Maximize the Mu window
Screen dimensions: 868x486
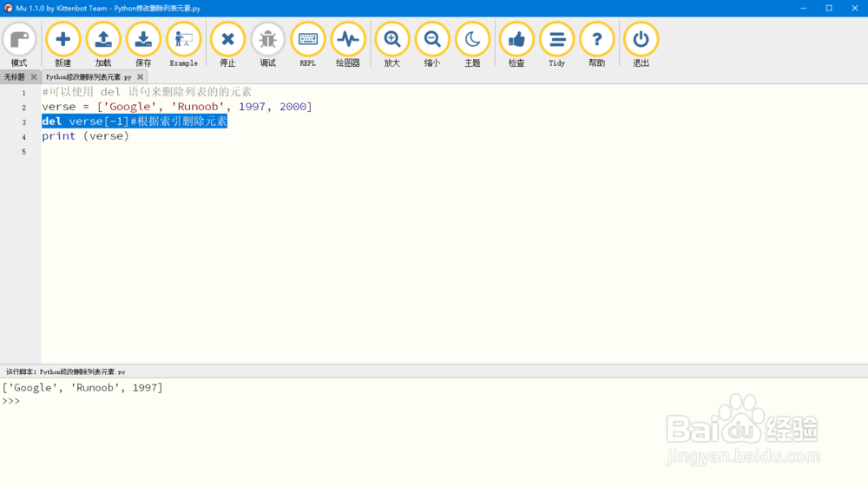tap(829, 8)
